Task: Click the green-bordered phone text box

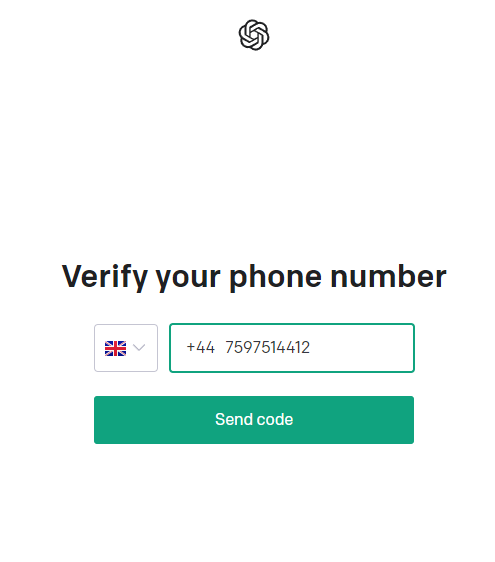Action: click(292, 348)
